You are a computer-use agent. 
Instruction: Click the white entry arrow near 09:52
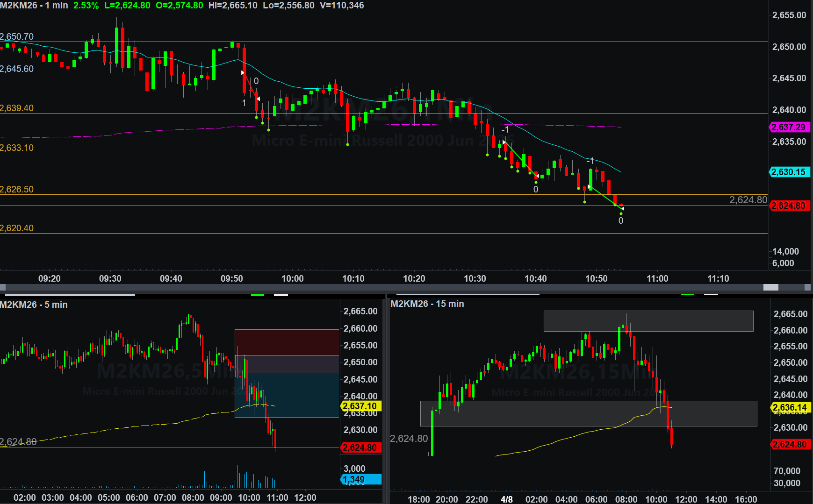pos(243,72)
